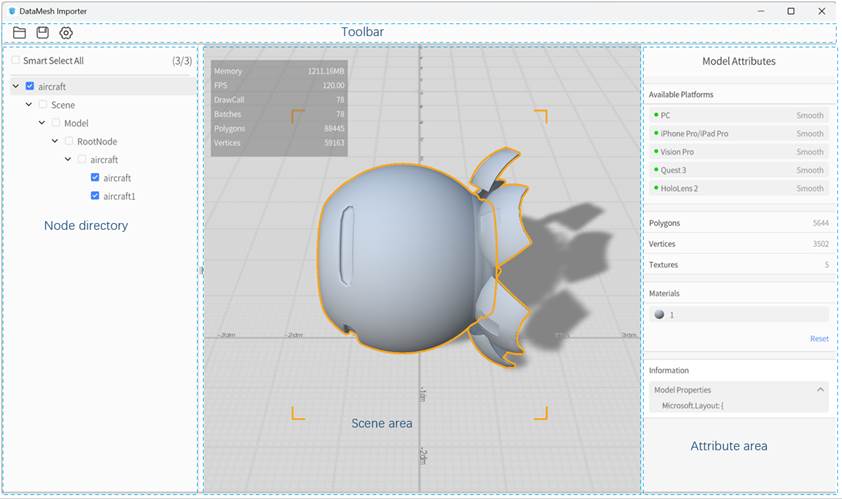Collapse the Model Properties section chevron
The image size is (842, 499).
tap(821, 390)
